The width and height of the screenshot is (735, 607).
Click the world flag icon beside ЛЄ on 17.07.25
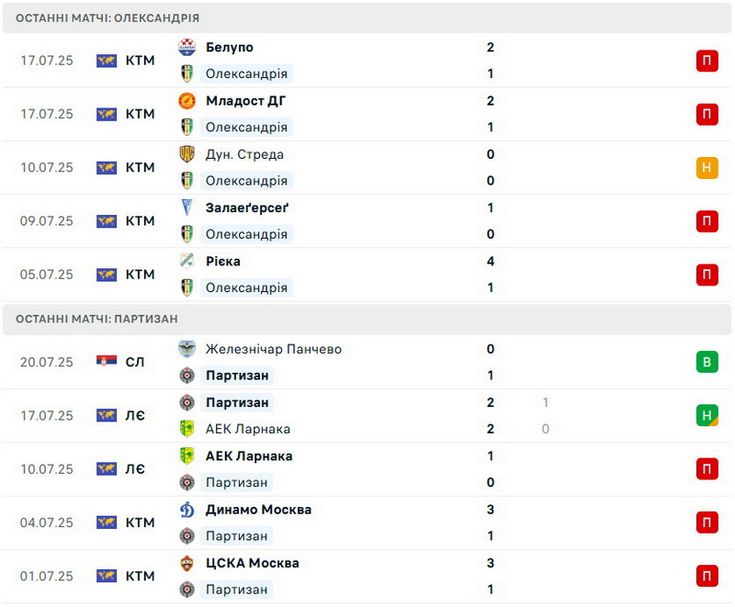click(106, 415)
